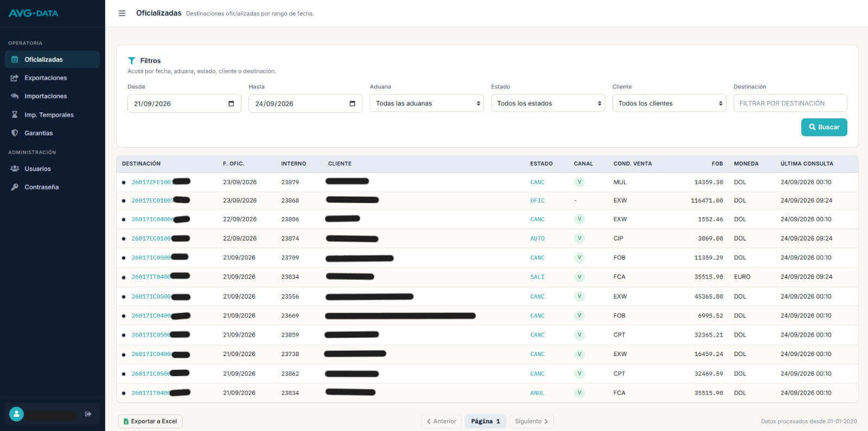Expand the Estado dropdown
The height and width of the screenshot is (431, 868).
(548, 103)
